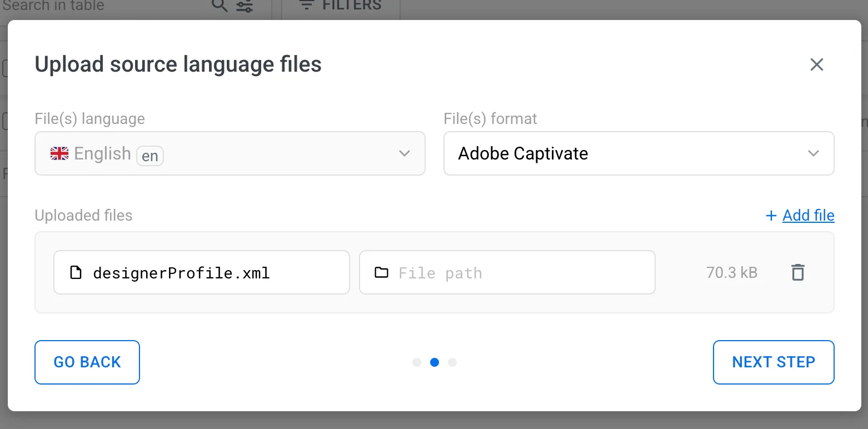Focus the File path input field

517,272
